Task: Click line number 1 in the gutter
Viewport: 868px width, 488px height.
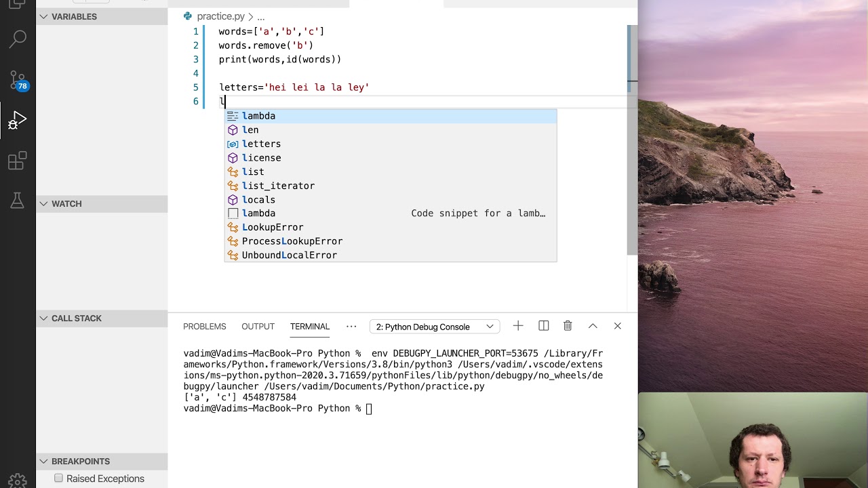Action: point(195,32)
